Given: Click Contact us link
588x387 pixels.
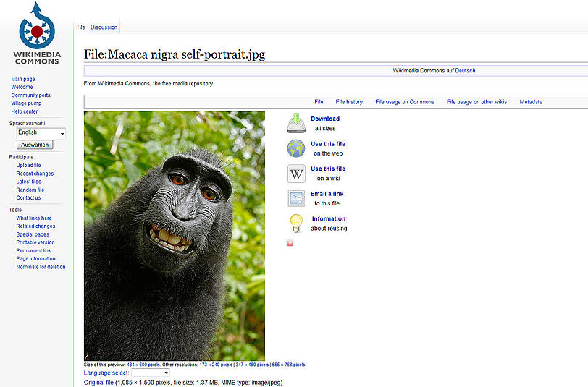Looking at the screenshot, I should (28, 197).
